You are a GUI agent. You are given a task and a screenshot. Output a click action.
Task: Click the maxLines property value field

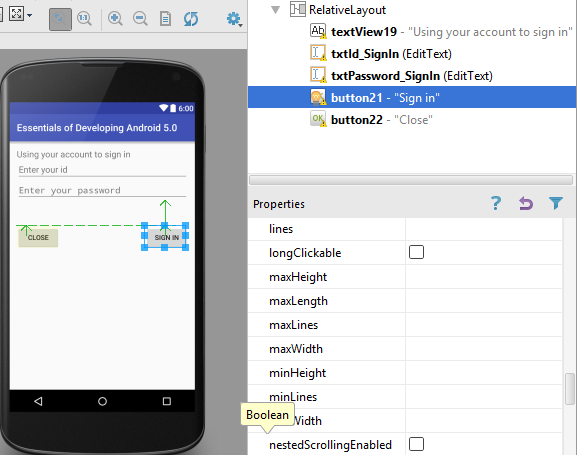tap(484, 325)
